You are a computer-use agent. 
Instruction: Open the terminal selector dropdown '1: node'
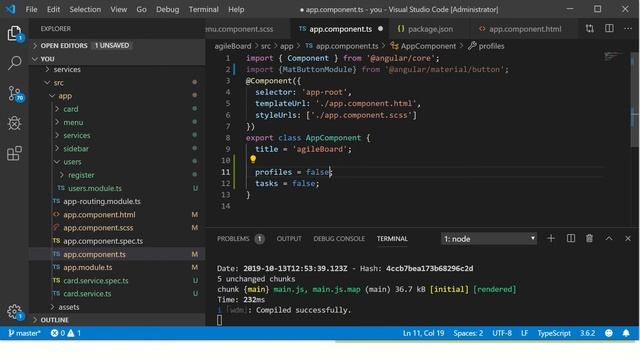[489, 238]
